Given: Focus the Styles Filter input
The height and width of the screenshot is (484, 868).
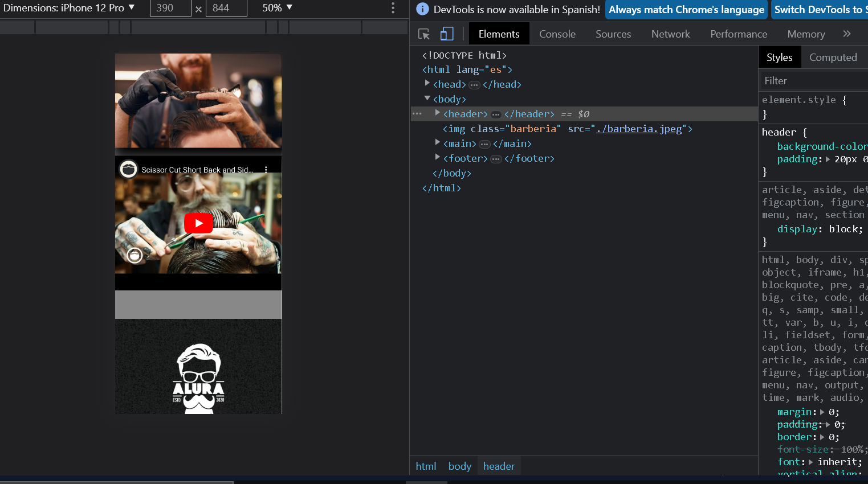Looking at the screenshot, I should tap(813, 81).
